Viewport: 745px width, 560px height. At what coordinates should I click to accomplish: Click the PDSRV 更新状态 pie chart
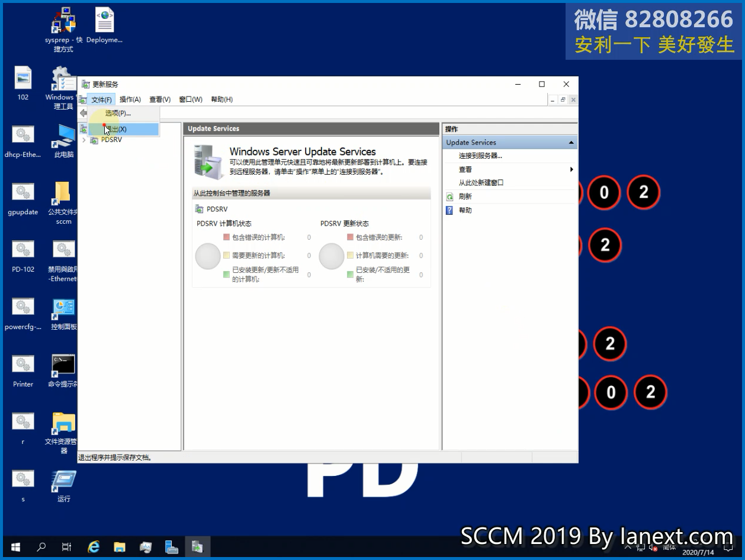[332, 256]
